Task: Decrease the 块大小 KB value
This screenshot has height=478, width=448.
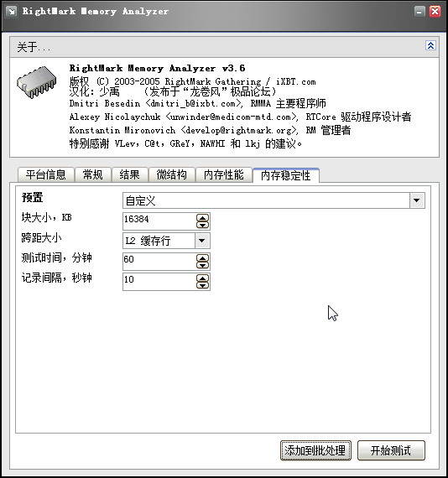Action: click(x=202, y=225)
